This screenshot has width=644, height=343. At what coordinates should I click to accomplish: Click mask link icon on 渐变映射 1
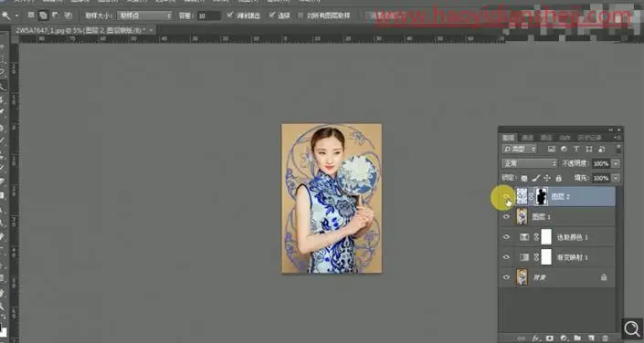pos(536,257)
